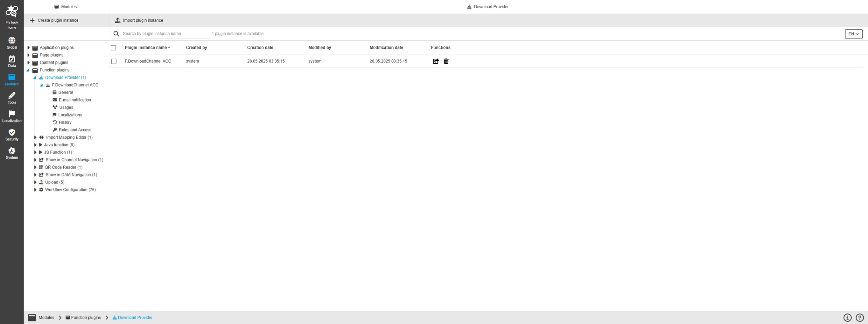Viewport: 868px width, 324px height.
Task: Click the Application plugins folder icon
Action: coord(35,48)
